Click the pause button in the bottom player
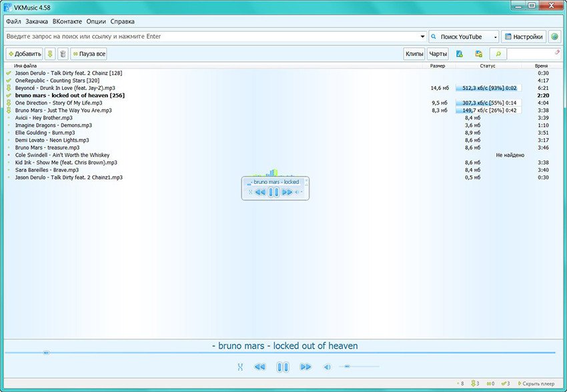The image size is (567, 392). point(283,367)
